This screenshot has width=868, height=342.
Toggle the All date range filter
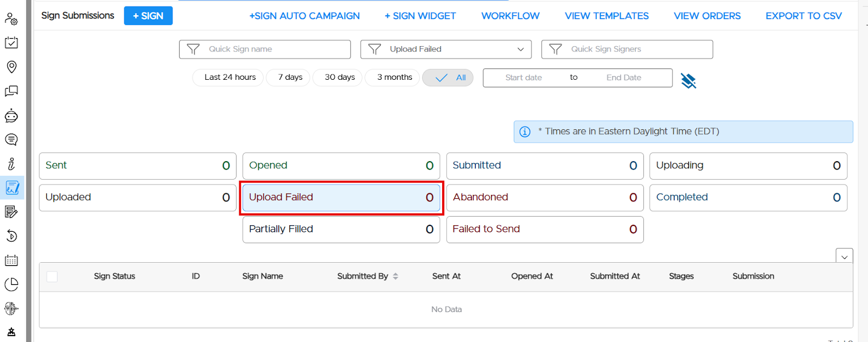448,78
